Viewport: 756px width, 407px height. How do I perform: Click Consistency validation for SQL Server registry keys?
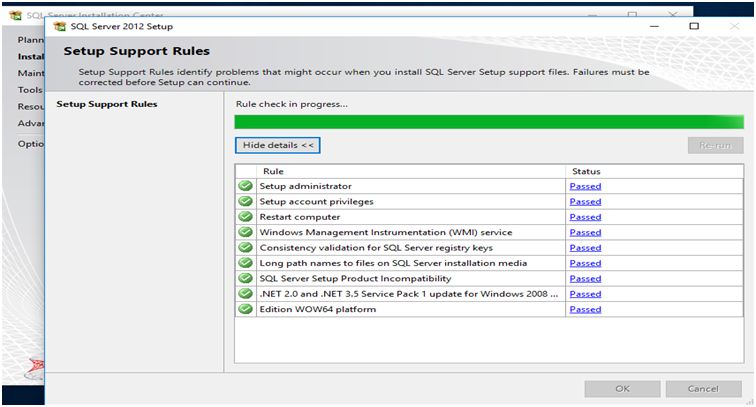[x=376, y=248]
